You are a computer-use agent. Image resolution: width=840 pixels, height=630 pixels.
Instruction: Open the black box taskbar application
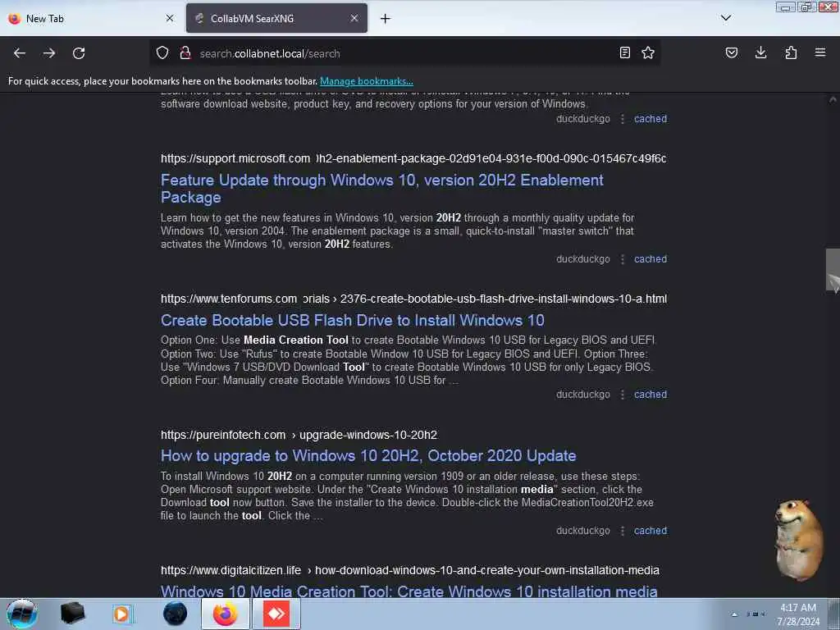[72, 614]
